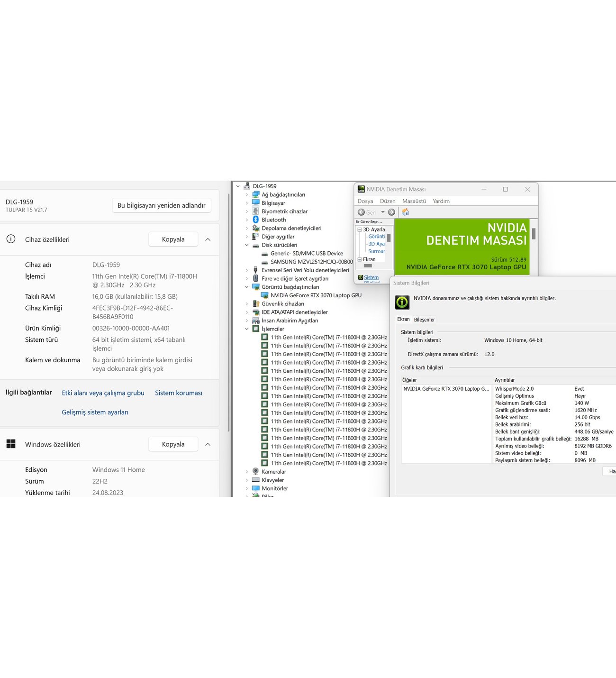The width and height of the screenshot is (616, 678).
Task: Switch to the Bileşenler tab
Action: [424, 320]
